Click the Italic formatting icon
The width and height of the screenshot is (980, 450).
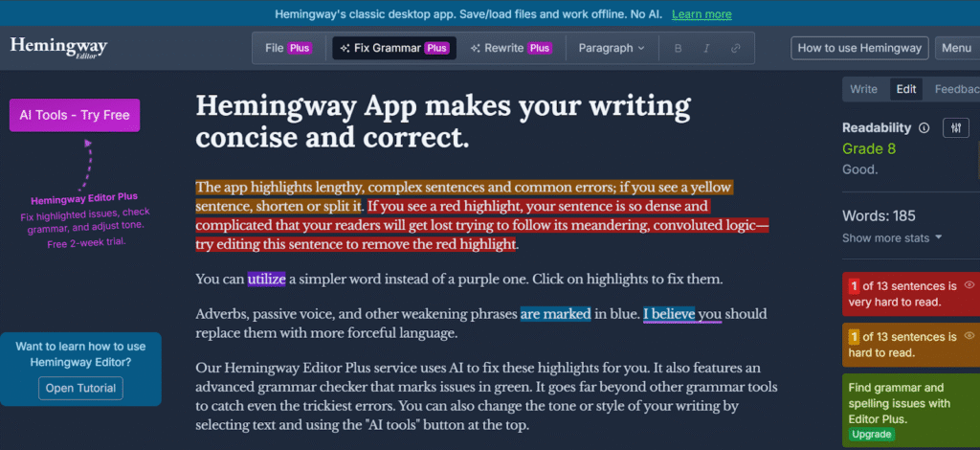[x=707, y=48]
